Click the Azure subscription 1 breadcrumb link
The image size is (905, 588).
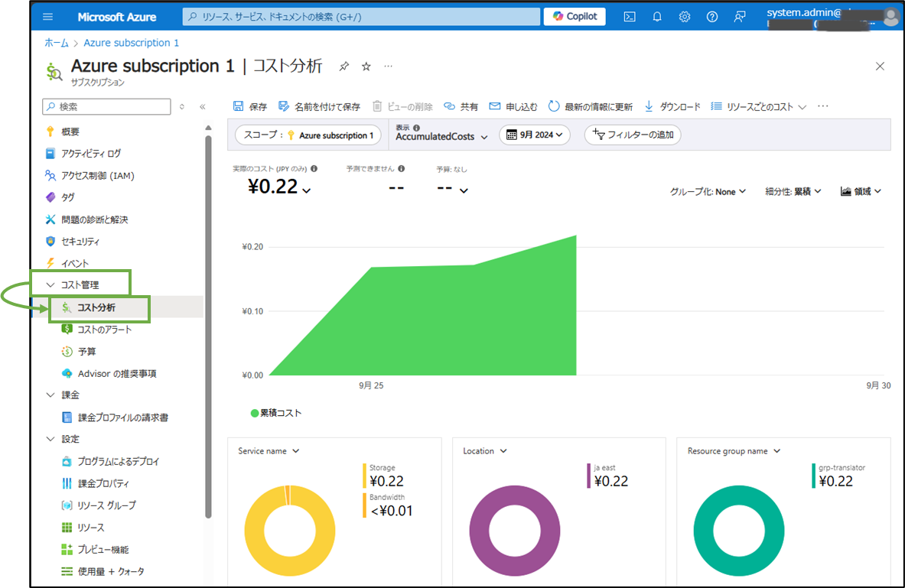(131, 43)
